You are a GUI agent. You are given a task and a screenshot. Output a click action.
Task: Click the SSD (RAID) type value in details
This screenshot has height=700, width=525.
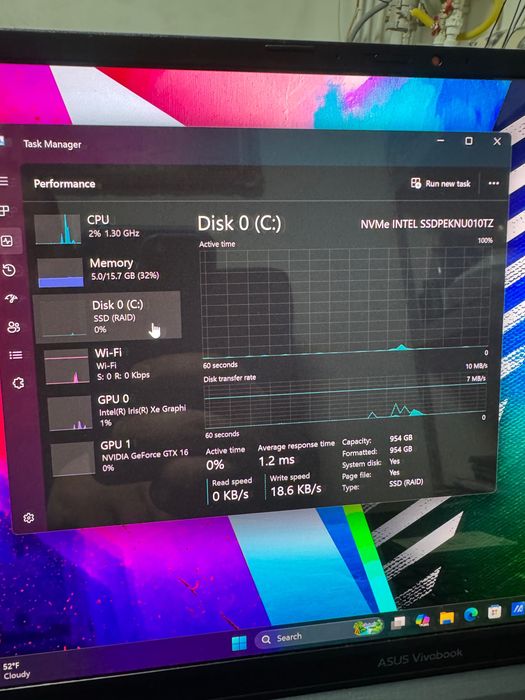(x=406, y=483)
